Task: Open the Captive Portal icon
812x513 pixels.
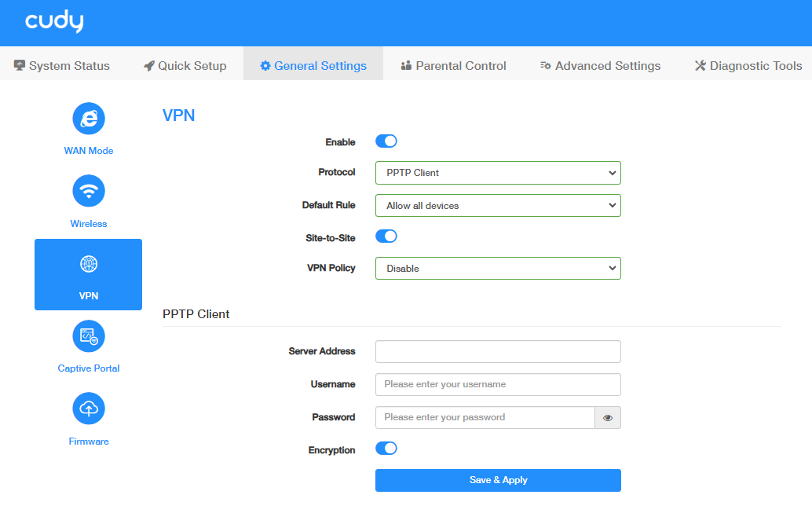Action: (x=89, y=336)
